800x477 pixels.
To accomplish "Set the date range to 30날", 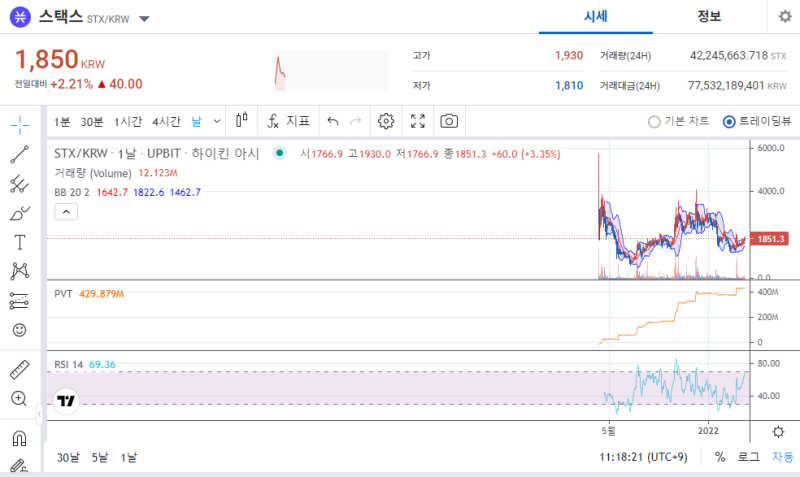I will (68, 457).
